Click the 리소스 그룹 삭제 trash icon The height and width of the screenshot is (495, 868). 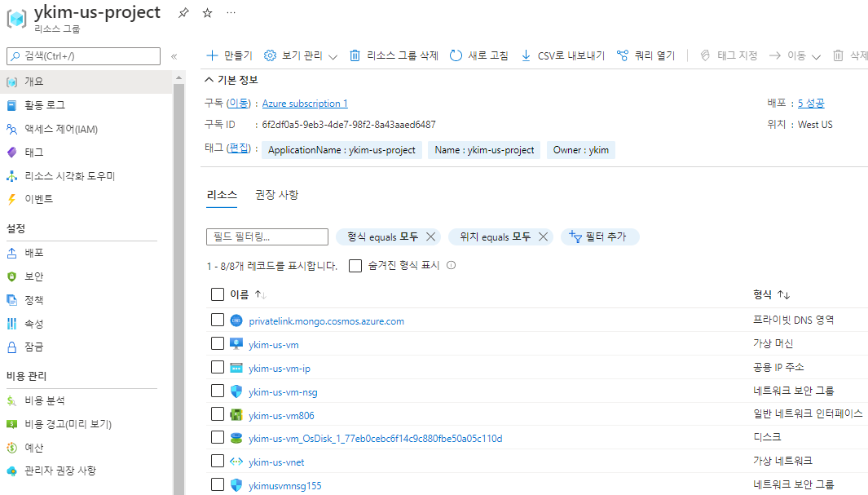(355, 55)
